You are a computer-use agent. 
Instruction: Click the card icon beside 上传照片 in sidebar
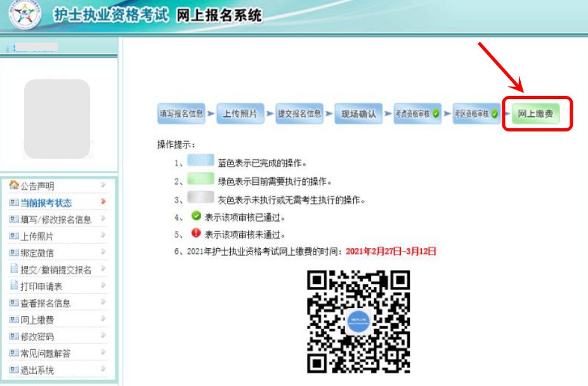click(14, 236)
